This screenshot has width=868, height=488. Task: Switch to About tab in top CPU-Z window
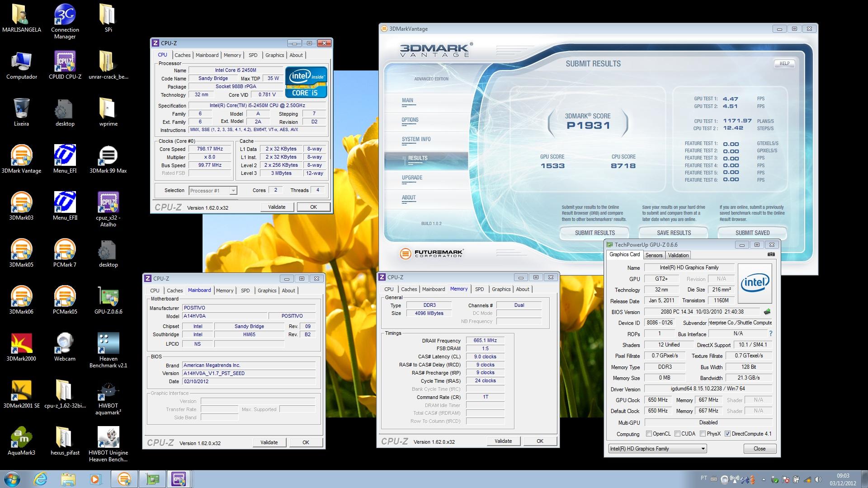click(x=296, y=55)
